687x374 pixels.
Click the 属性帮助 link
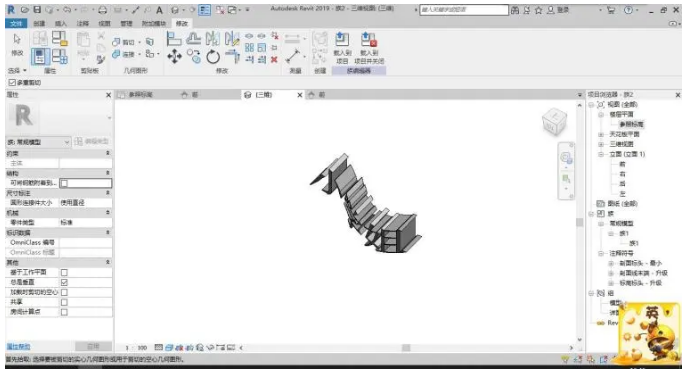coord(18,347)
